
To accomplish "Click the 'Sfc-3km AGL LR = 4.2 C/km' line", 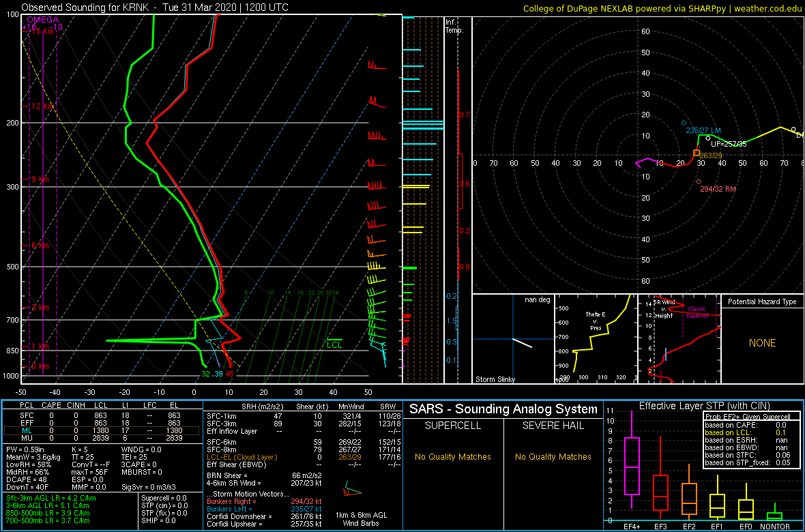I will 51,498.
